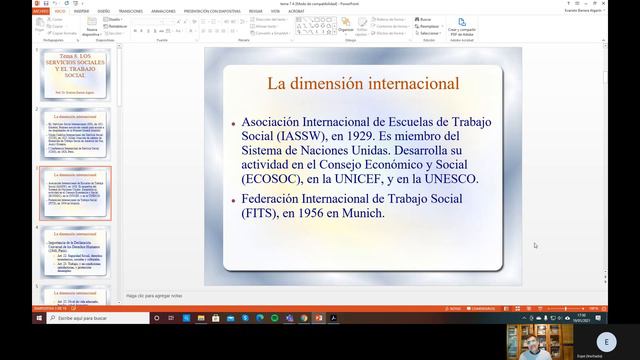
Task: Click the Redo icon in quick access toolbar
Action: (x=67, y=3)
